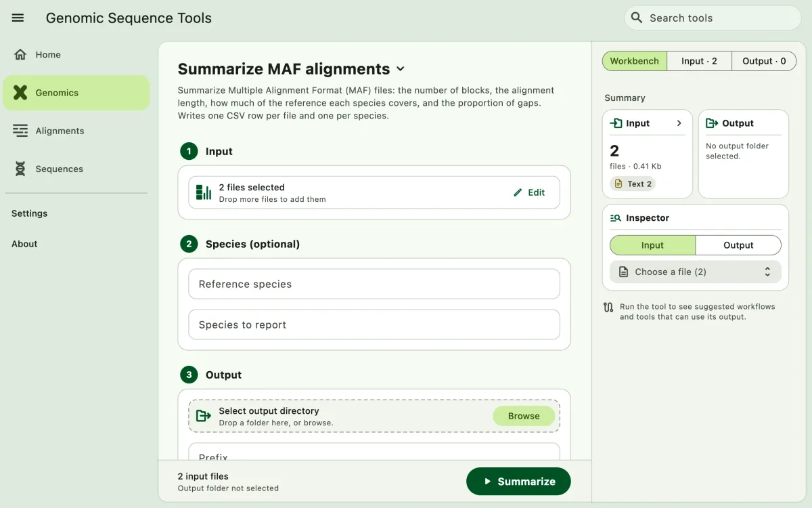Image resolution: width=812 pixels, height=508 pixels.
Task: Click the Species to report field
Action: [x=374, y=324]
